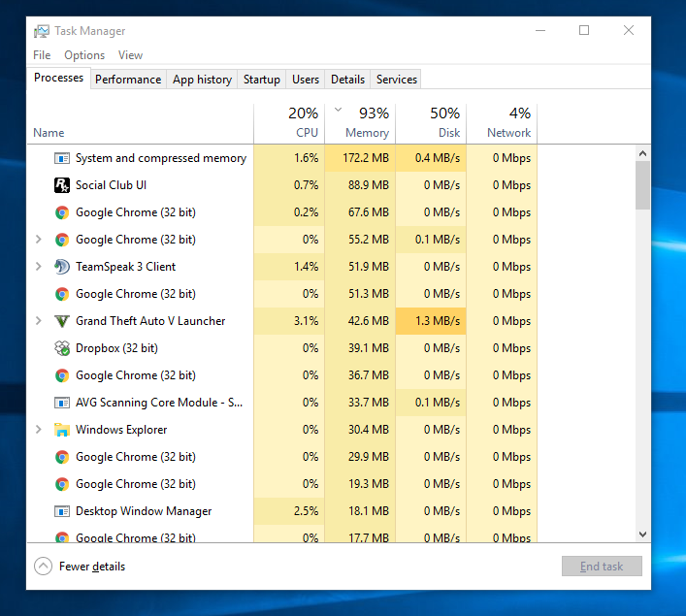The height and width of the screenshot is (616, 686).
Task: Click Chrome icon of 36.7 MB process
Action: coord(62,375)
